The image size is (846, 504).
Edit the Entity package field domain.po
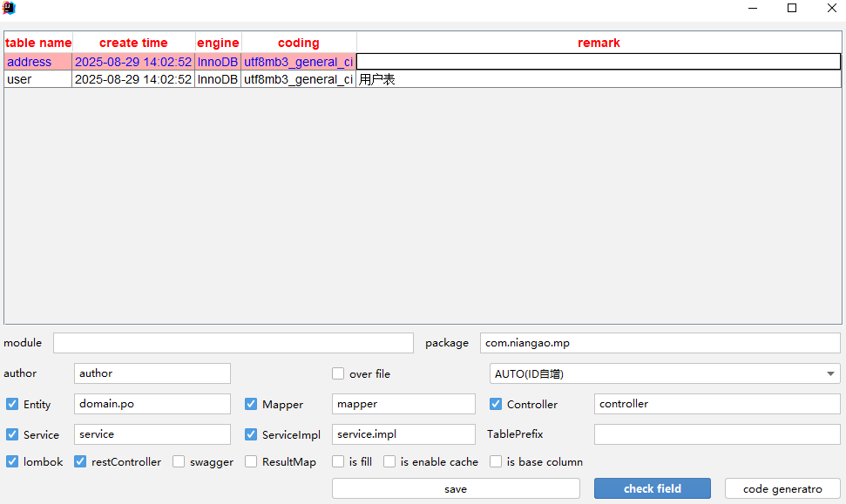pyautogui.click(x=152, y=404)
